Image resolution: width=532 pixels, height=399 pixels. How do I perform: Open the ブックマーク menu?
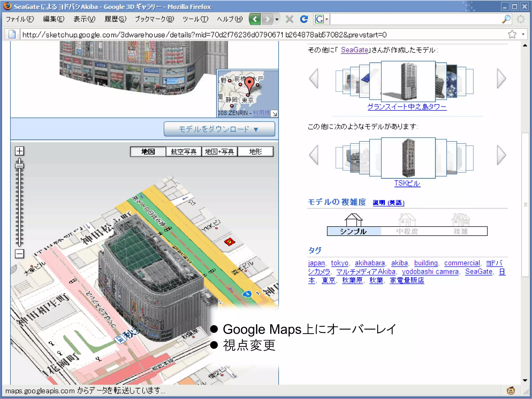click(154, 19)
